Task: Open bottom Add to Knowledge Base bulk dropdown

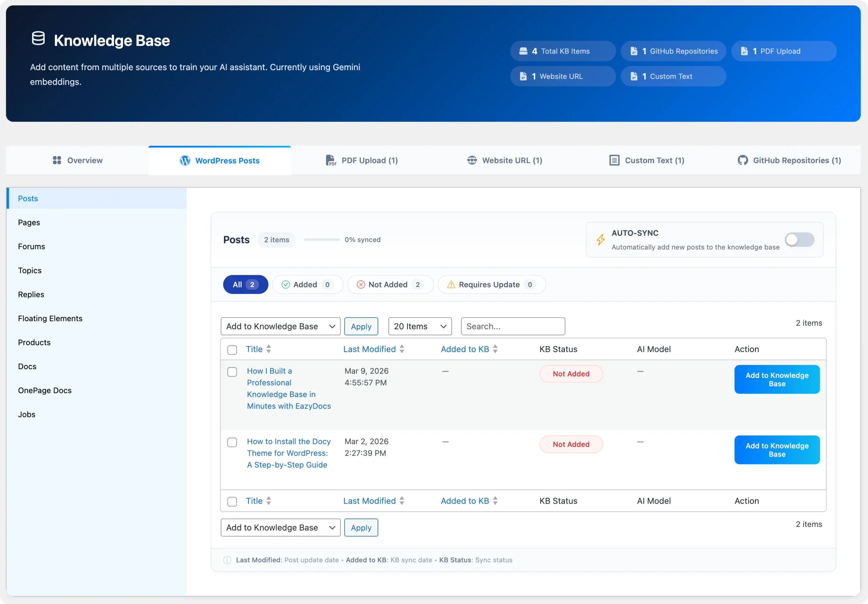Action: tap(280, 527)
